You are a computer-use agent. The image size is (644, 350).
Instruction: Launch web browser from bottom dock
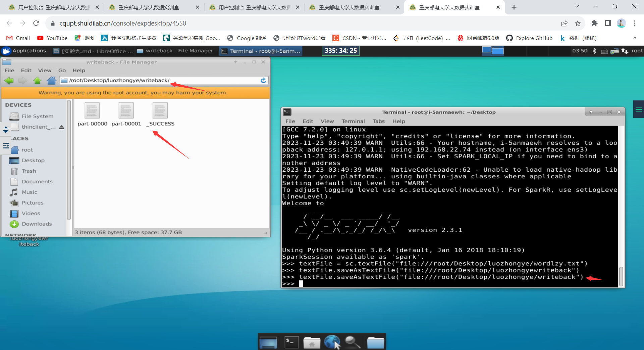click(x=333, y=342)
